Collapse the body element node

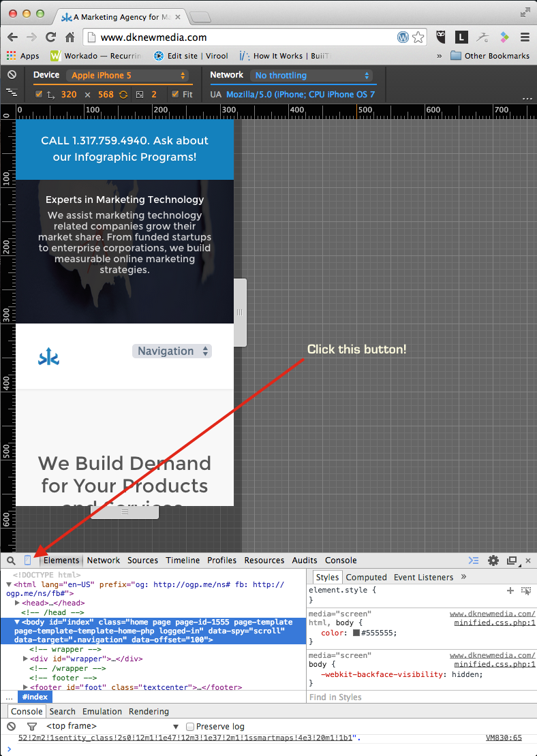click(17, 623)
